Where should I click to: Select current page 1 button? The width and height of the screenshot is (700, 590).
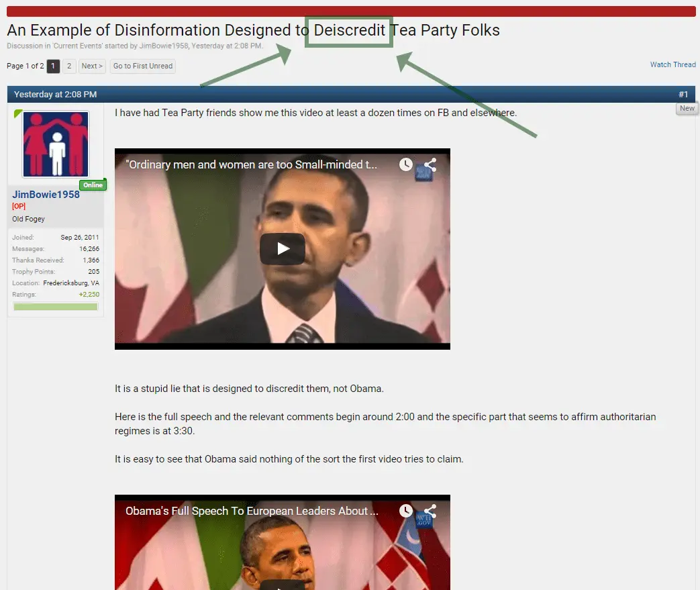52,66
